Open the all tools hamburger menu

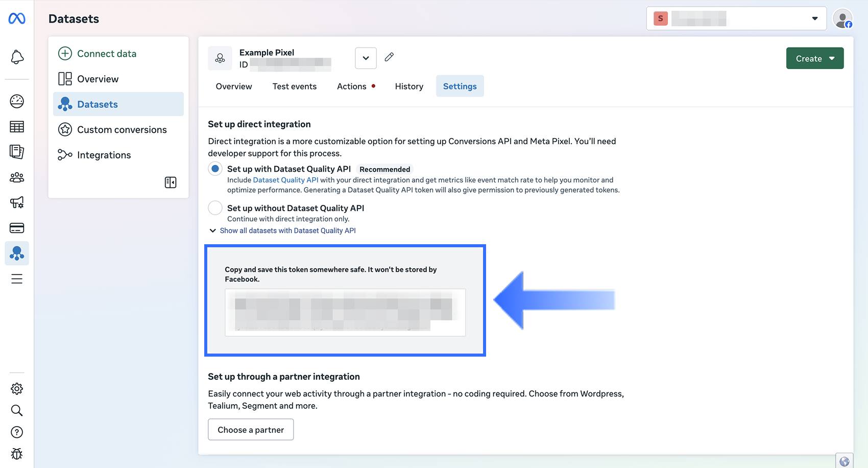(x=17, y=278)
